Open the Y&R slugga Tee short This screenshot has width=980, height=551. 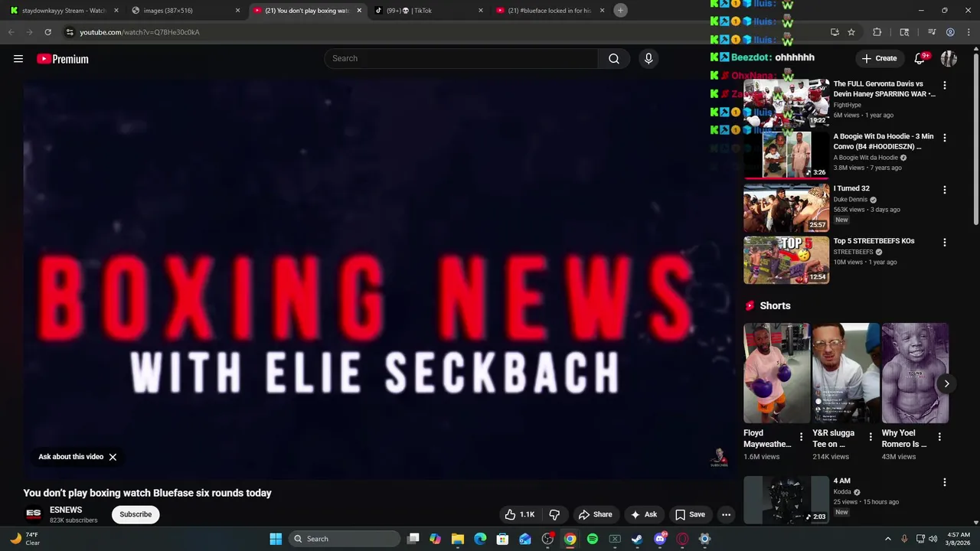click(846, 373)
